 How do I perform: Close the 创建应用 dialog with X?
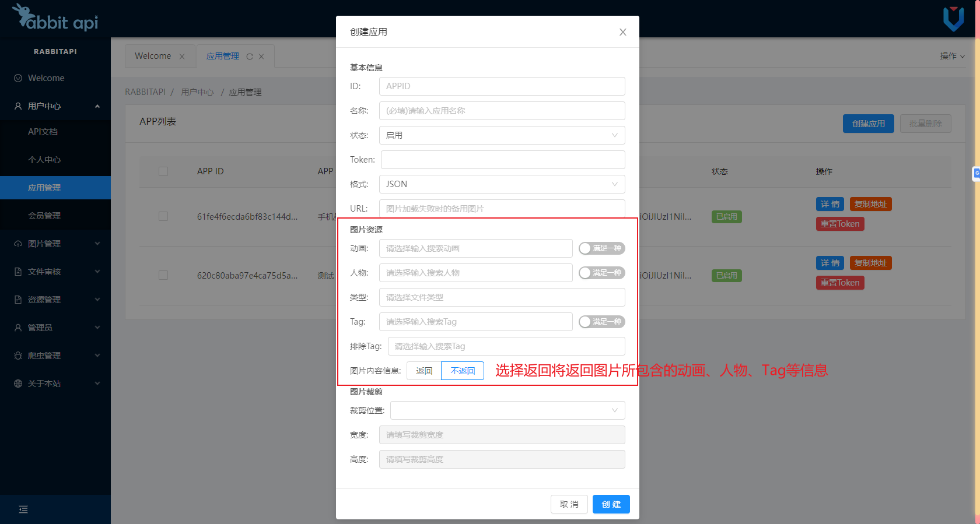click(623, 32)
